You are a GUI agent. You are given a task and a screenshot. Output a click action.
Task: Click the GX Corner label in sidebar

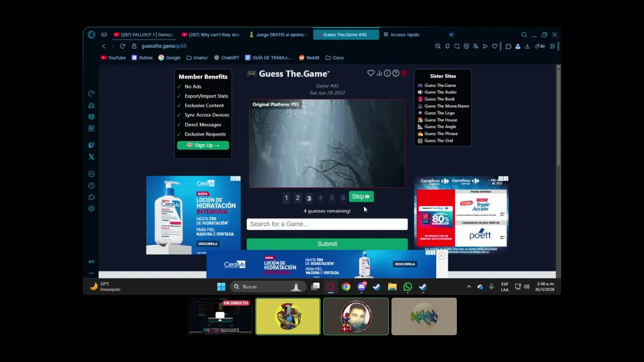[91, 261]
